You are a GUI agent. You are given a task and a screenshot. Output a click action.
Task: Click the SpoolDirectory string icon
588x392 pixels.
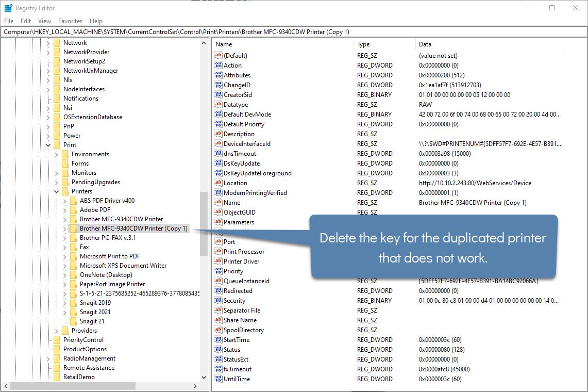(219, 330)
